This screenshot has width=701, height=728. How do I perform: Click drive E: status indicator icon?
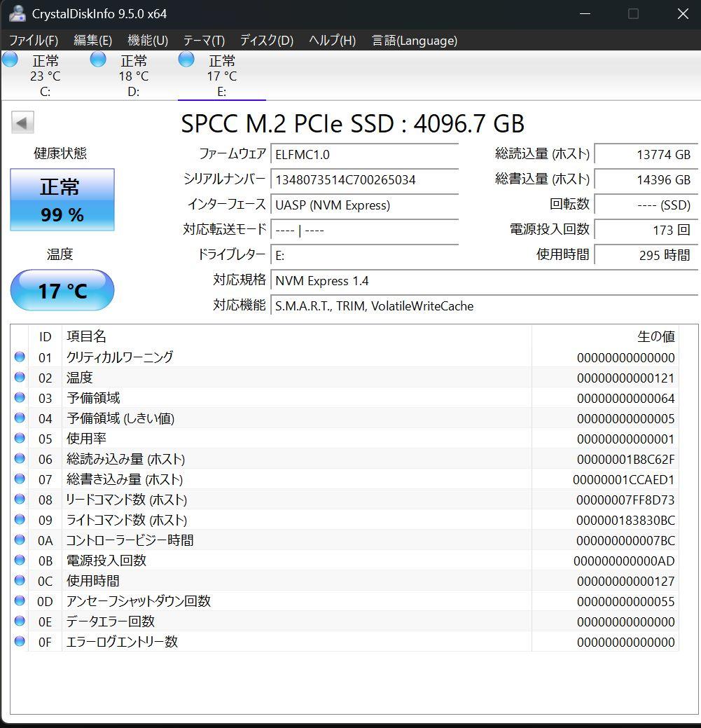pos(186,60)
